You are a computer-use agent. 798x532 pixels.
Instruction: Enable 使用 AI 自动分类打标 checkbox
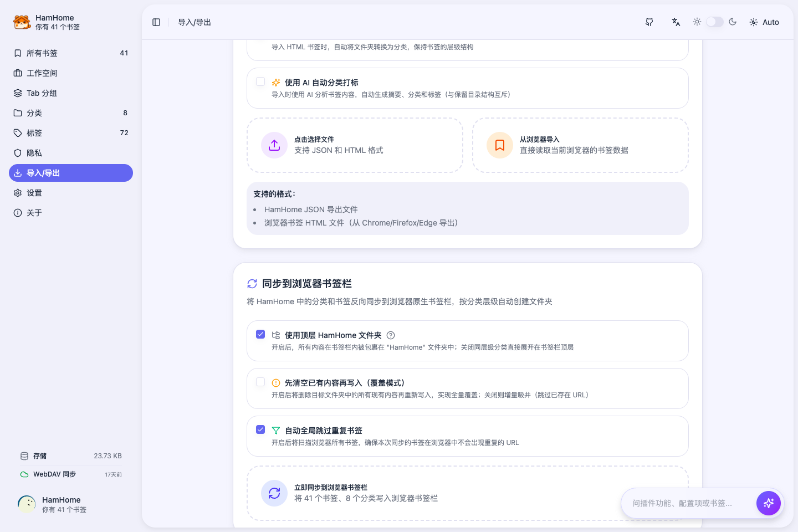click(x=260, y=81)
